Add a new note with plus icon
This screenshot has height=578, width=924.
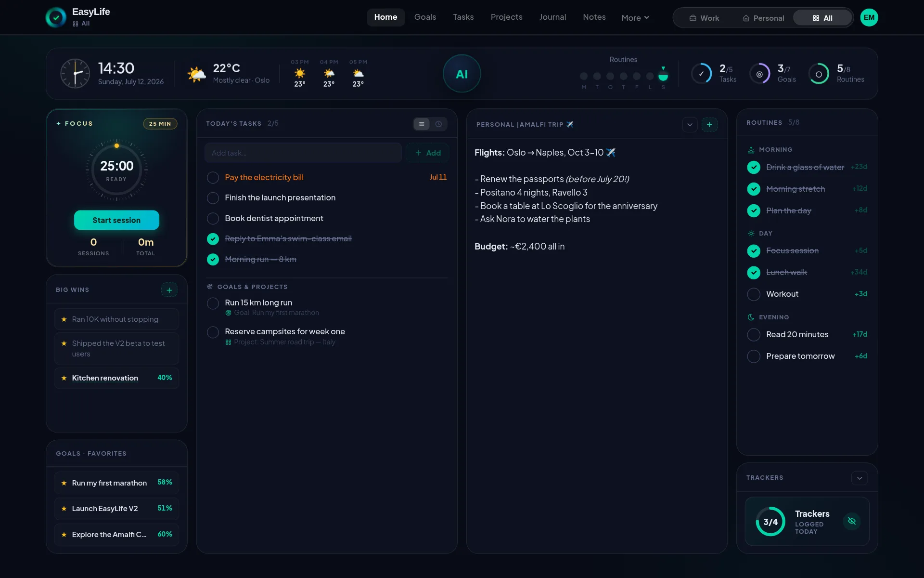[709, 124]
